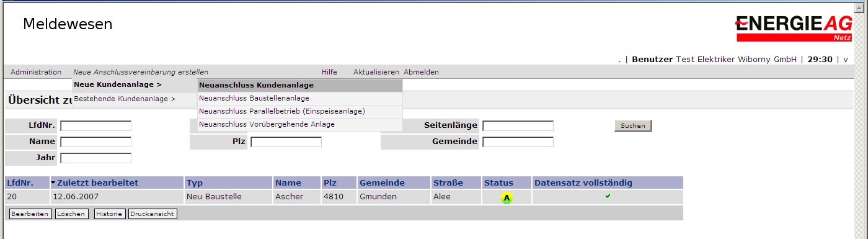This screenshot has width=868, height=239.
Task: Open the Historie view
Action: (x=109, y=214)
